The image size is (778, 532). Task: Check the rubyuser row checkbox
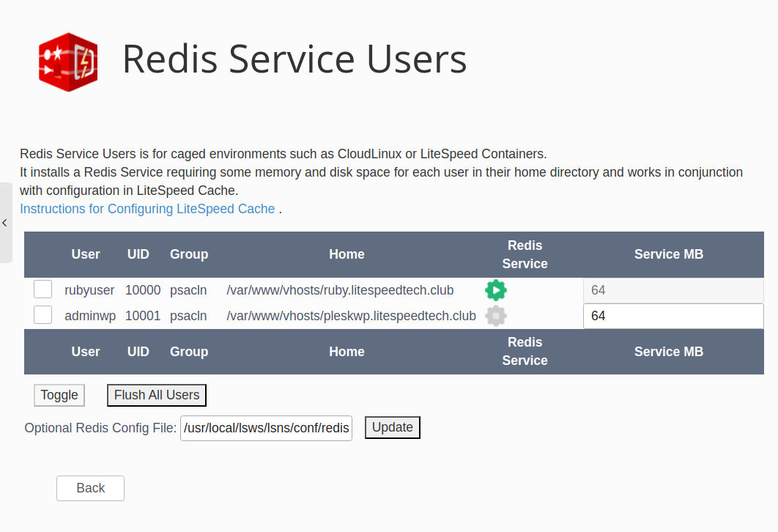[x=42, y=289]
